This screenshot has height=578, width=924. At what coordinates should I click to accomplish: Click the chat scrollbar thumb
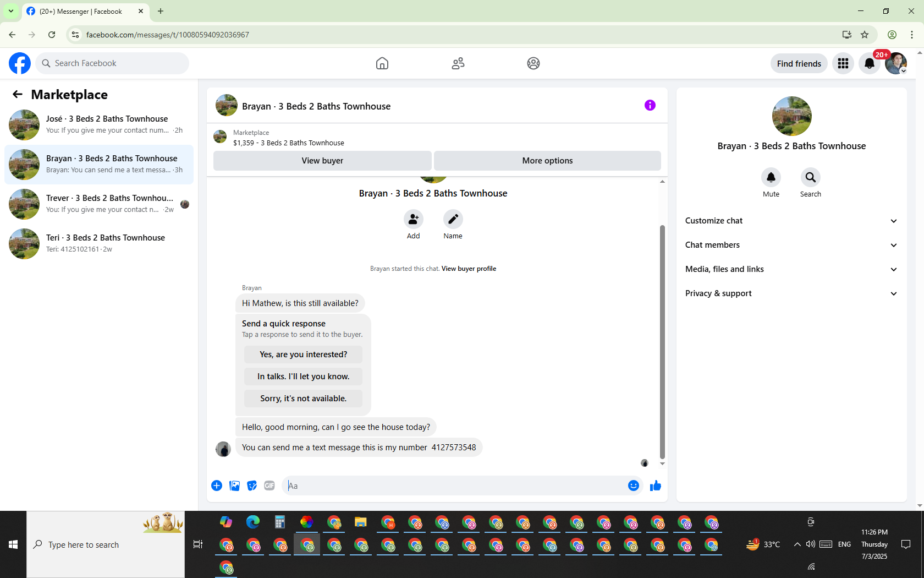[x=662, y=341]
